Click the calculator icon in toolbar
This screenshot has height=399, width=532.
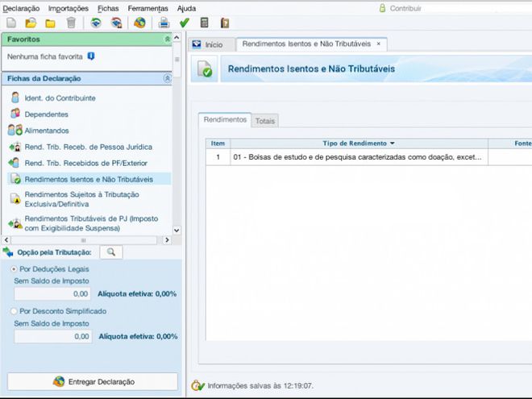click(204, 23)
